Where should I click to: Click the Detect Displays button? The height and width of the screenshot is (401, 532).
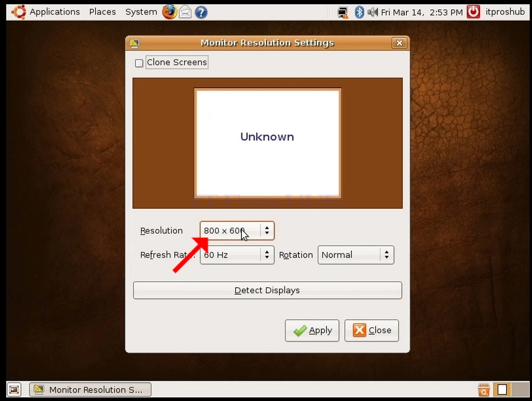coord(267,290)
